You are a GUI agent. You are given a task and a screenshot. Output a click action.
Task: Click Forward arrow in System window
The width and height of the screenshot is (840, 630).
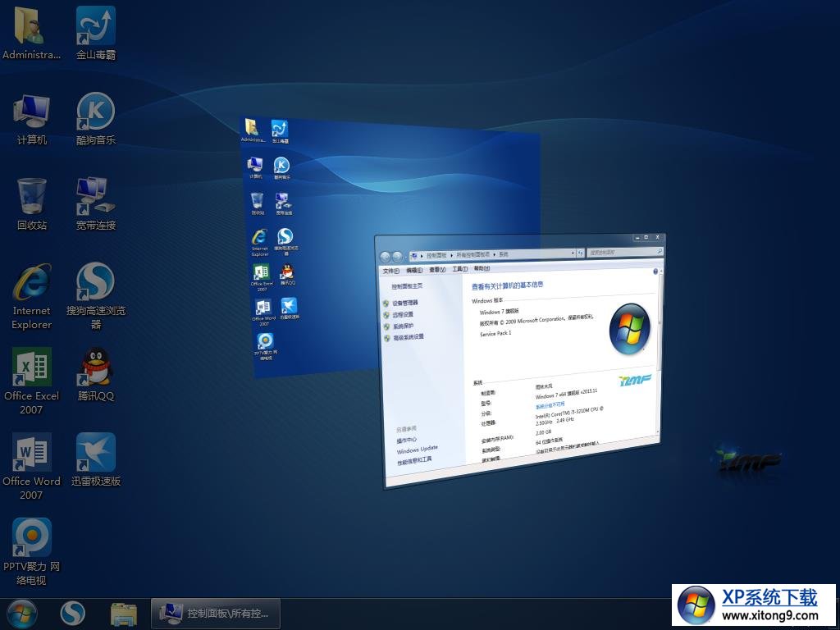tap(398, 257)
